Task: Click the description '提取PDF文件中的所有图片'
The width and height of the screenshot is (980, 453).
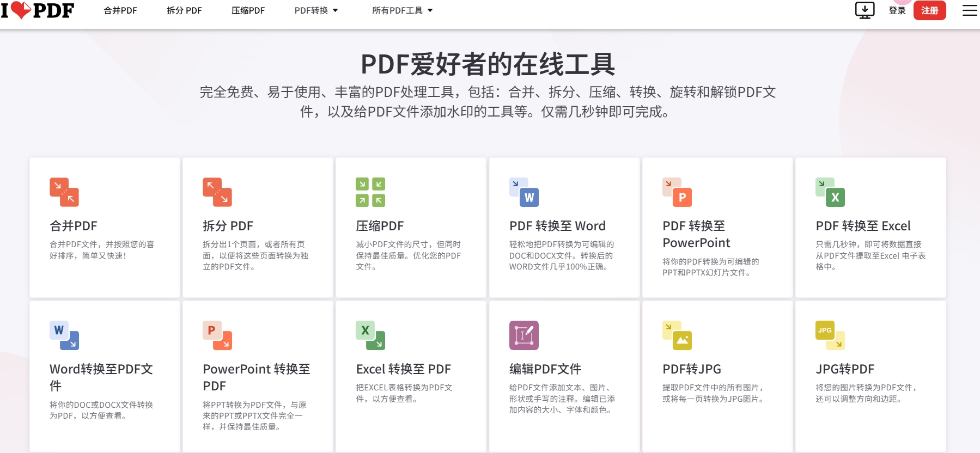Action: click(714, 393)
